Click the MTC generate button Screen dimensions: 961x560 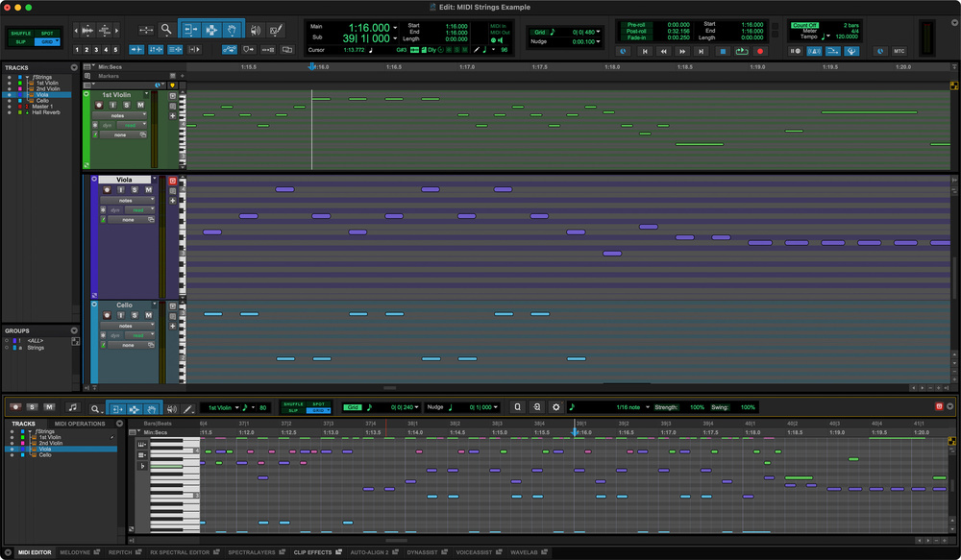point(899,52)
